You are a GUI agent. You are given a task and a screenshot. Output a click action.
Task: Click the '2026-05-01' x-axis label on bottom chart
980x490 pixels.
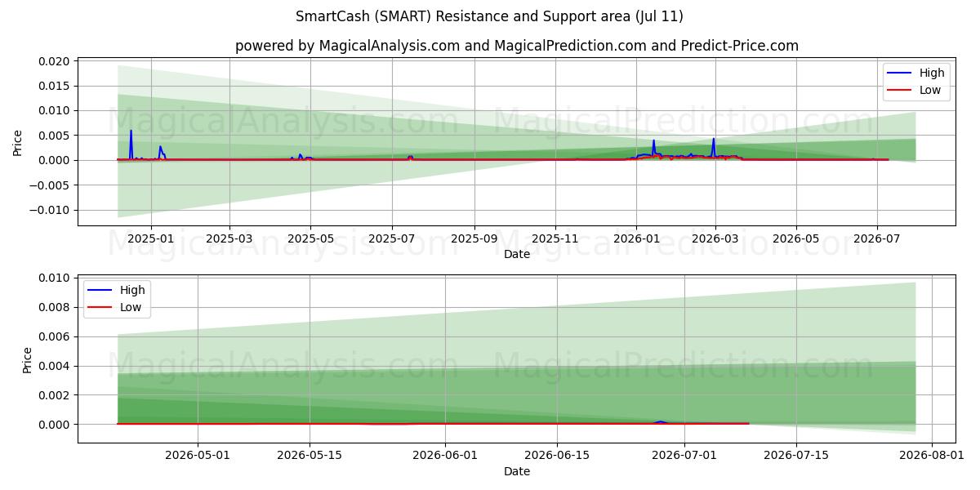197,456
